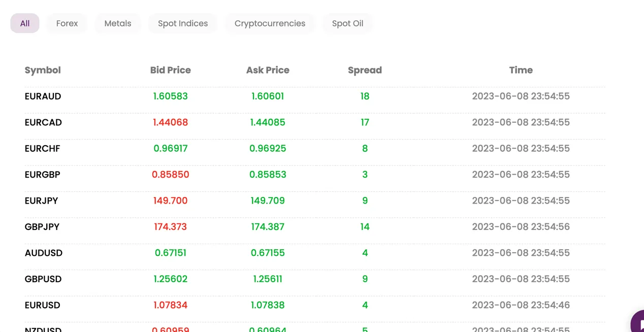The height and width of the screenshot is (332, 644).
Task: Click EURCAD bid price 1.44068
Action: point(171,122)
